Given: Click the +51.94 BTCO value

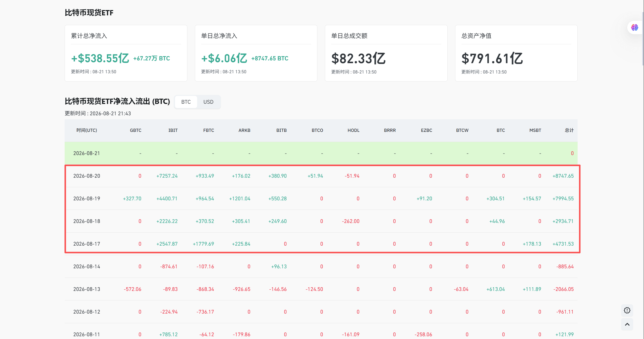Looking at the screenshot, I should [315, 176].
